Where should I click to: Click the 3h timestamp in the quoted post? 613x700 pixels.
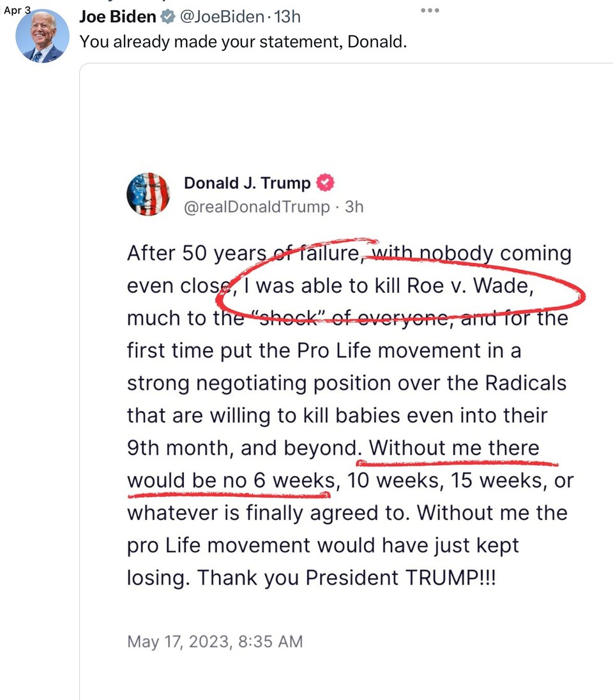(353, 207)
